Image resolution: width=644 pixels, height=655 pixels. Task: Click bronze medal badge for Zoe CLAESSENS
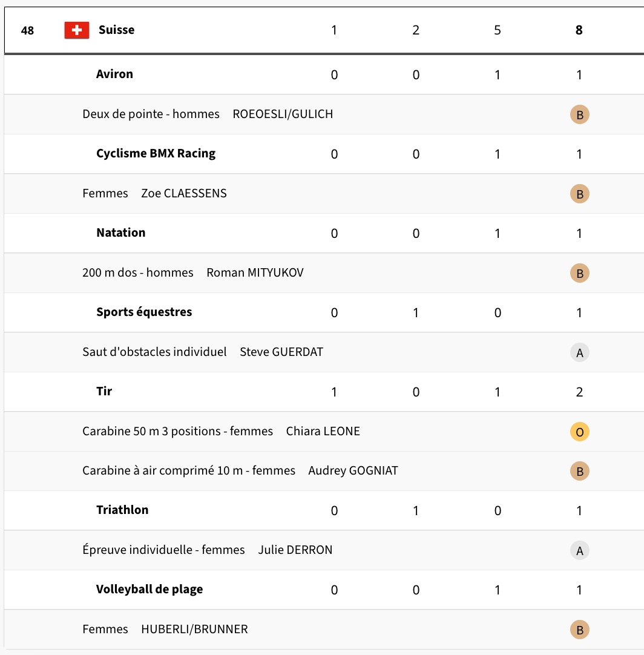[x=580, y=194]
